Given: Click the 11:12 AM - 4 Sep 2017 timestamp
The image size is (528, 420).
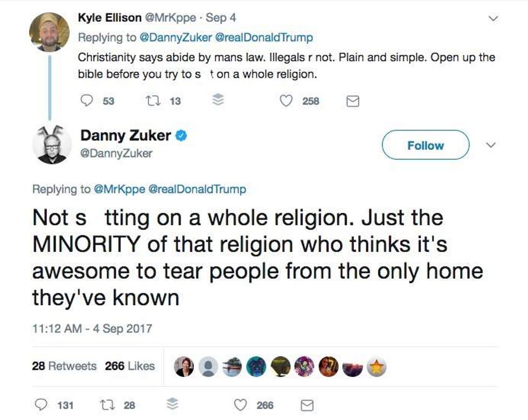Looking at the screenshot, I should point(92,328).
